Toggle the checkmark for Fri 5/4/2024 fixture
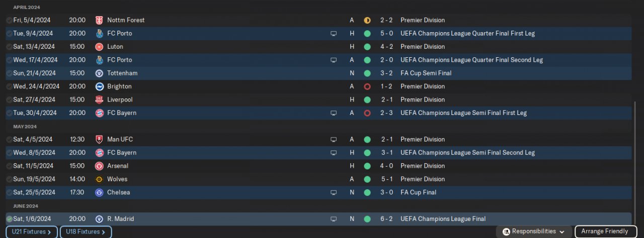644x238 pixels. (9, 20)
